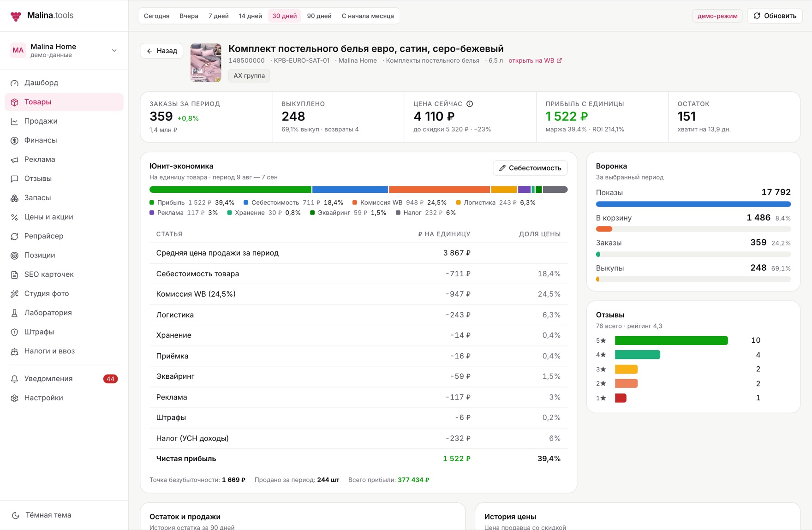Click the bedding set product thumbnail
Image resolution: width=812 pixels, height=530 pixels.
206,63
